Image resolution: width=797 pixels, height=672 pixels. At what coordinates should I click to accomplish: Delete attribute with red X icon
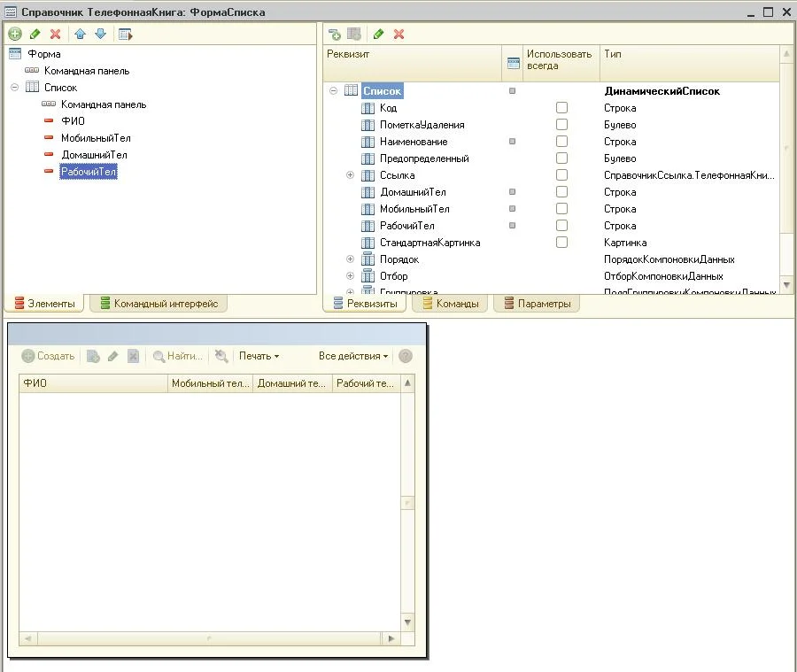click(x=398, y=34)
